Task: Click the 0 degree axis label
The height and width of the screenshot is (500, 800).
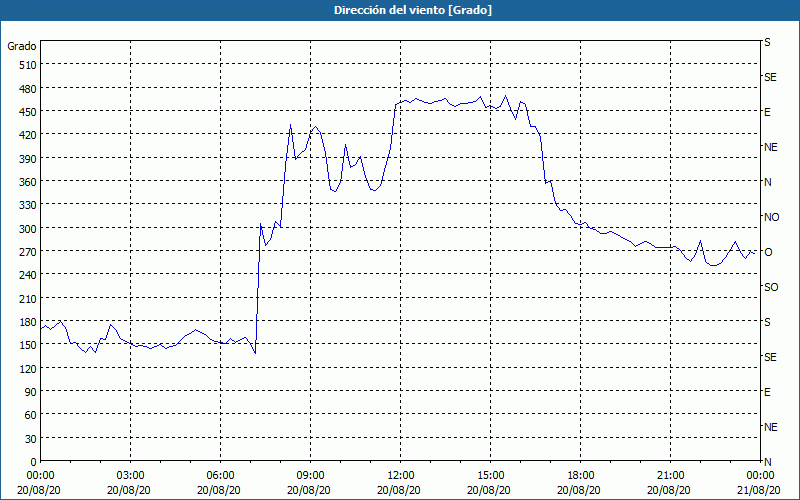Action: point(34,462)
